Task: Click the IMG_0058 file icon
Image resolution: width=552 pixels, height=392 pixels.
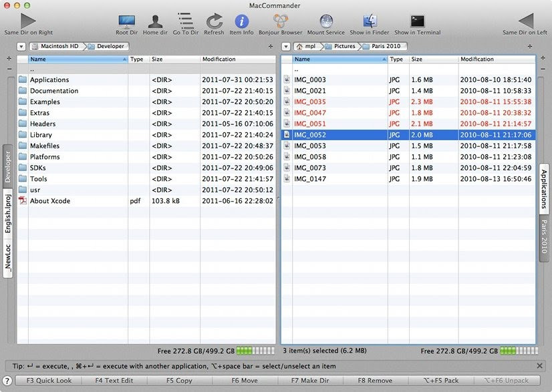Action: click(x=287, y=156)
